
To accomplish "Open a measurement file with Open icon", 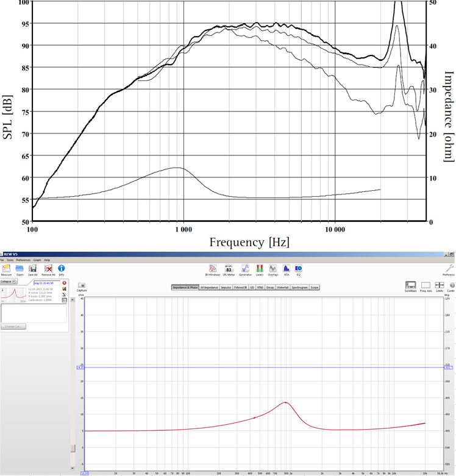I will tap(20, 269).
